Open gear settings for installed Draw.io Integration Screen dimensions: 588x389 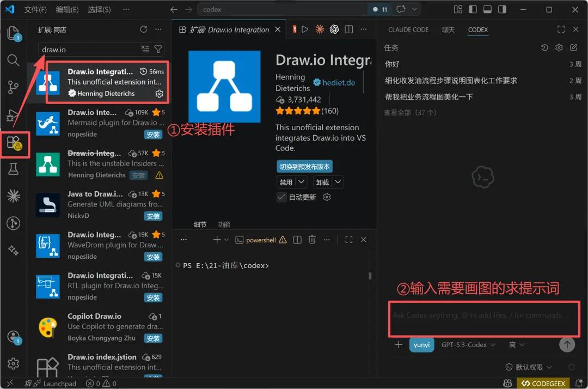pyautogui.click(x=160, y=93)
